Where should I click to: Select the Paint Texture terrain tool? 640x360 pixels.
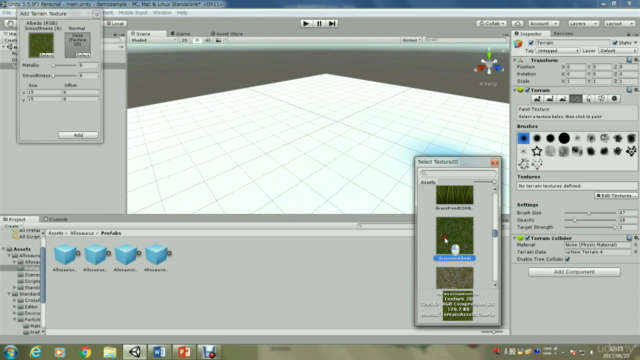point(576,99)
